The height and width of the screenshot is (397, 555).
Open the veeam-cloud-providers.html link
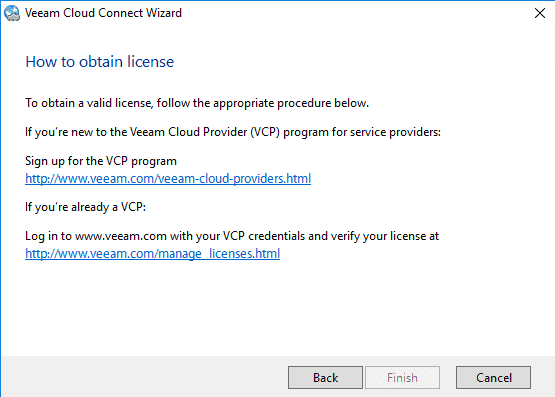coord(168,178)
